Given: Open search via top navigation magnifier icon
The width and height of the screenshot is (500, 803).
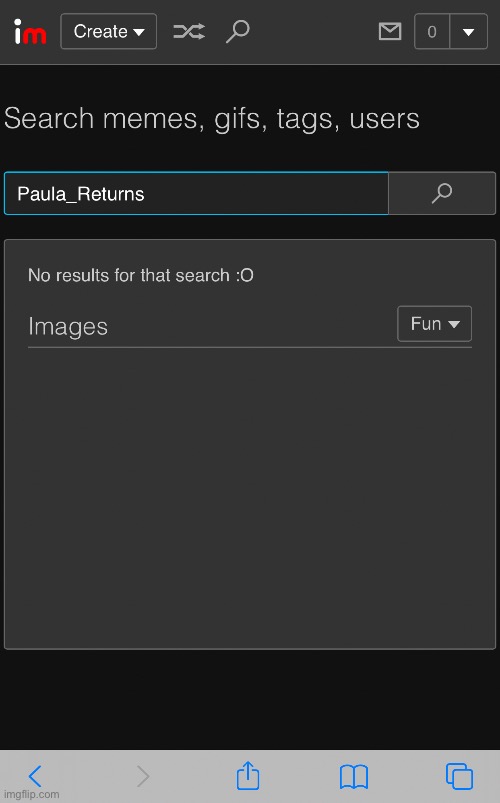Looking at the screenshot, I should click(238, 32).
